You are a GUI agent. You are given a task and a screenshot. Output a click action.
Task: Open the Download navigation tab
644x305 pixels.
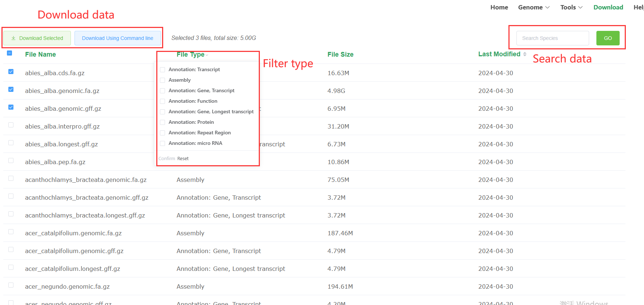[x=608, y=7]
